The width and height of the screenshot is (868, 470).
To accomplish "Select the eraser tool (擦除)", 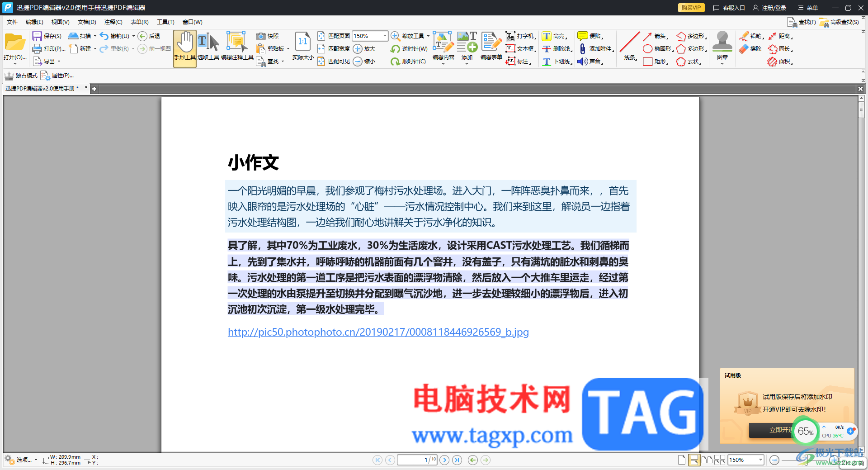I will point(751,49).
